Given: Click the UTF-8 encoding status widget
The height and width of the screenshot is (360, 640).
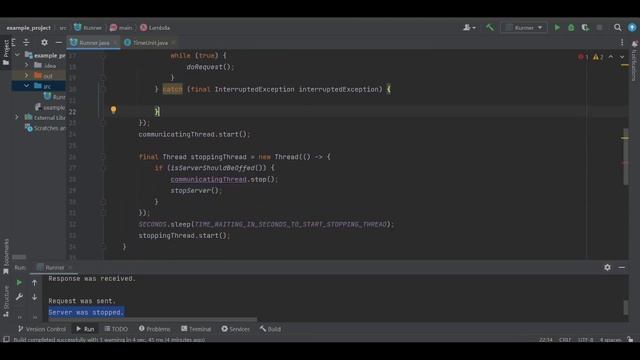Looking at the screenshot, I should [x=585, y=340].
